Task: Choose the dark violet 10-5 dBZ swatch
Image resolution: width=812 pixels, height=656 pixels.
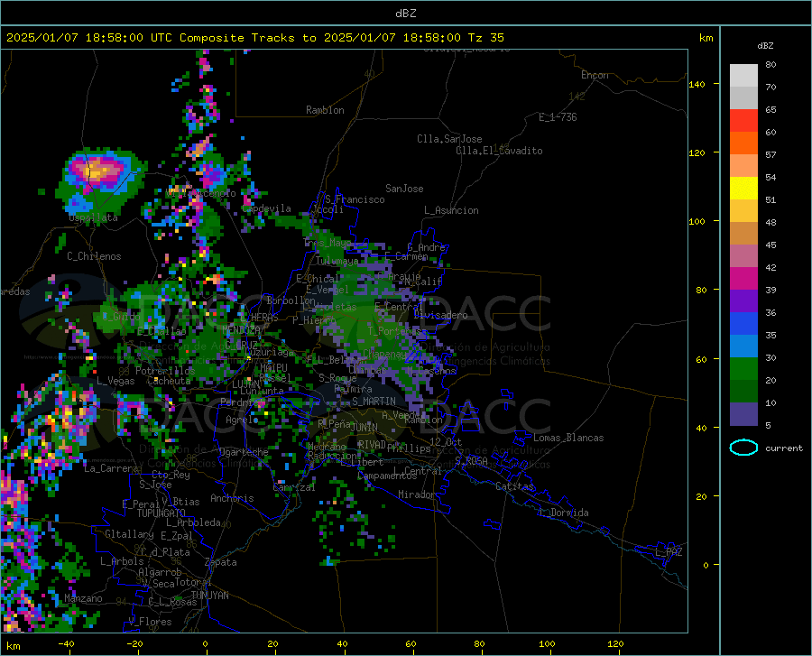Action: (x=743, y=414)
